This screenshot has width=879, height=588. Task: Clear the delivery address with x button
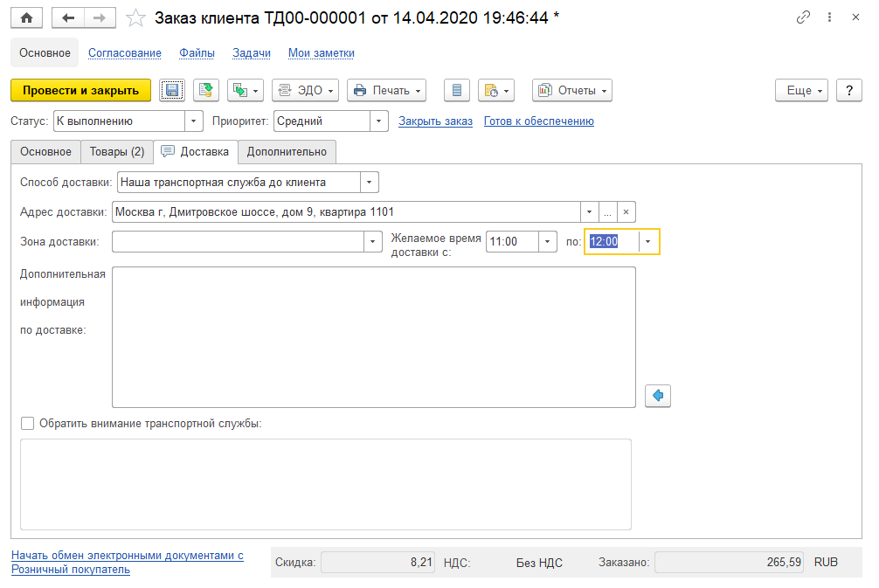(x=626, y=212)
